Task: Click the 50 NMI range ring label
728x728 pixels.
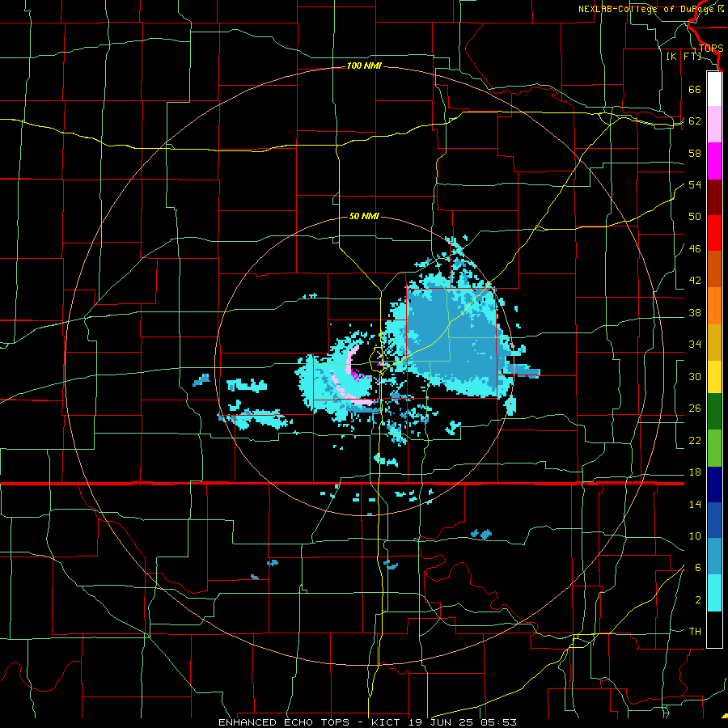Action: click(x=364, y=216)
